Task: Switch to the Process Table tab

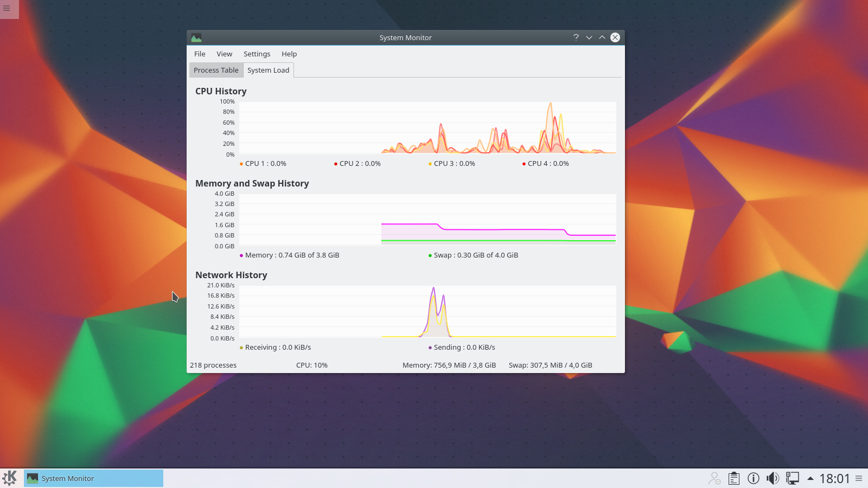Action: [216, 70]
